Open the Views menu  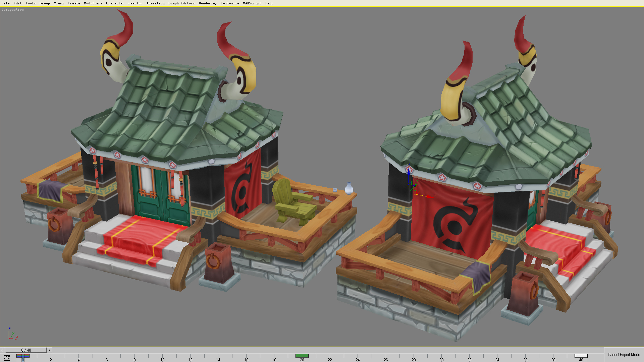[59, 3]
